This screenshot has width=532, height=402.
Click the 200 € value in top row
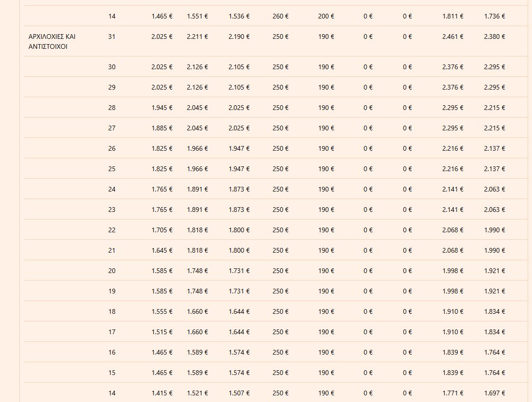[x=326, y=16]
